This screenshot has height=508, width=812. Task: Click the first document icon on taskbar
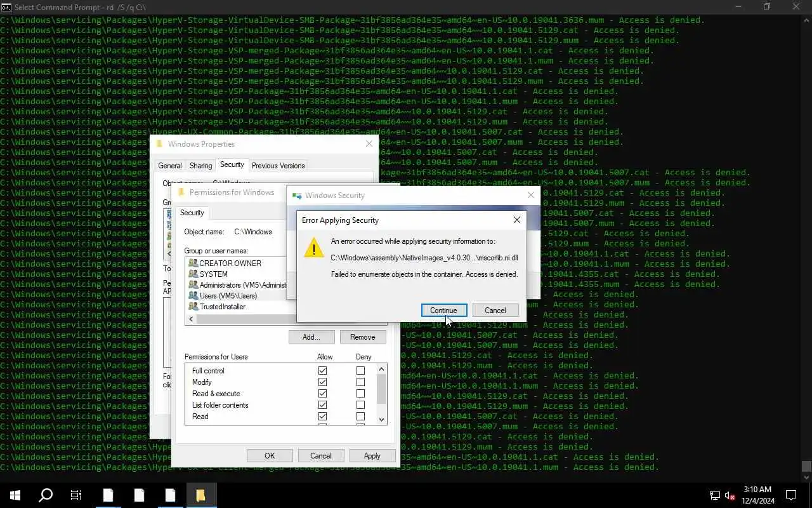tap(108, 495)
